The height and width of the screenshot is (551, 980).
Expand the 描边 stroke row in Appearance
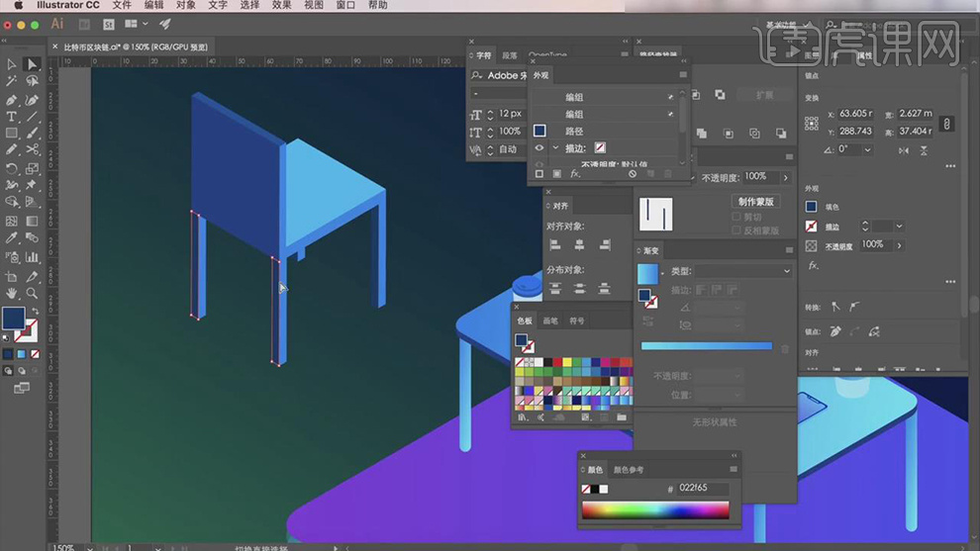(554, 148)
